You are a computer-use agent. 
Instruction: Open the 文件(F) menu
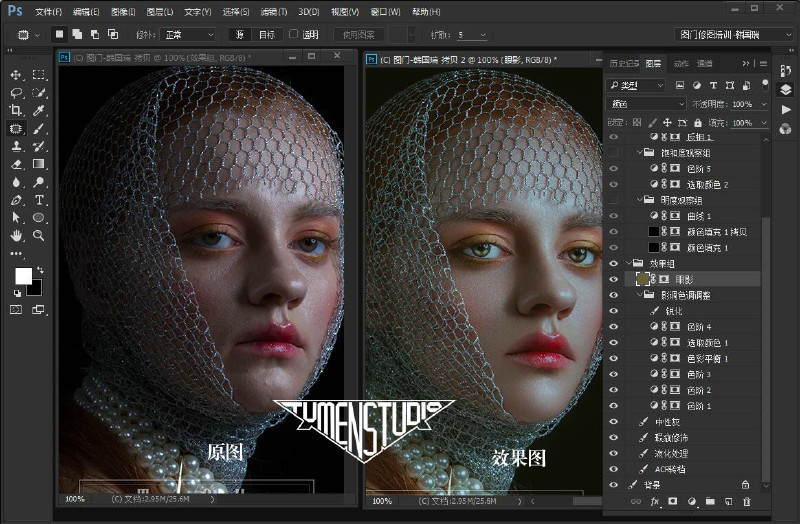point(48,12)
